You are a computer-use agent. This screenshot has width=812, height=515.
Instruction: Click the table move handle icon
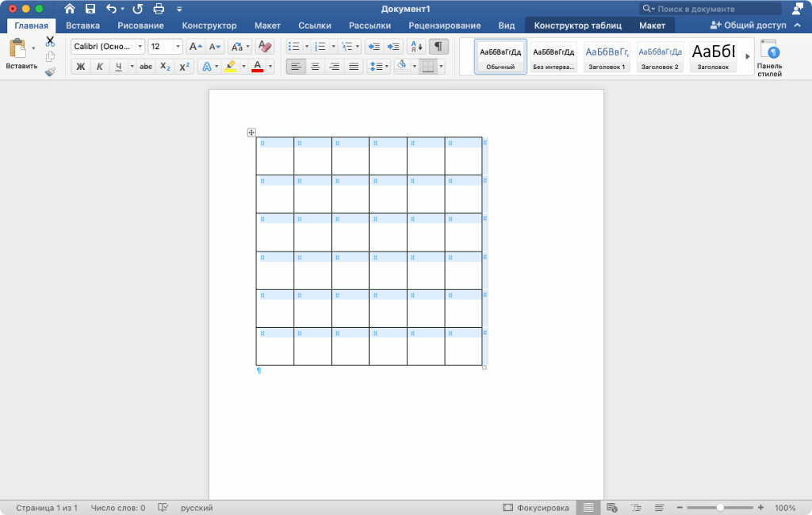tap(251, 133)
